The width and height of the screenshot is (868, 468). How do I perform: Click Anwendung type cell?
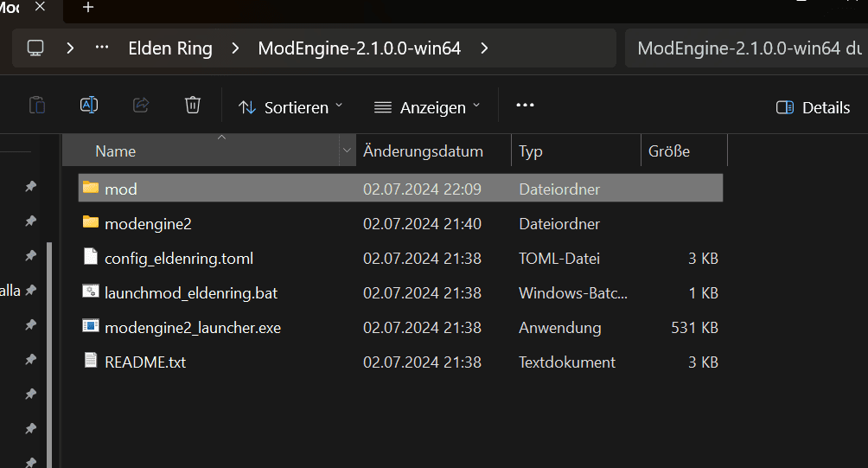pyautogui.click(x=560, y=328)
